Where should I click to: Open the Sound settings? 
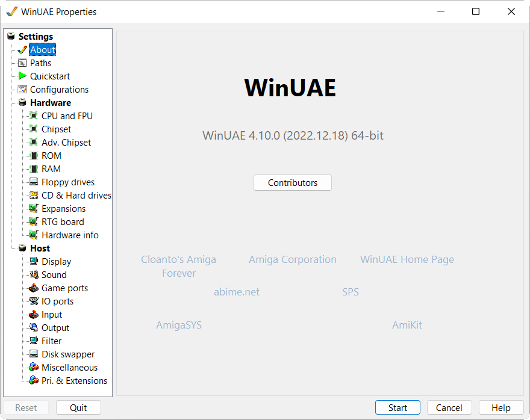54,275
